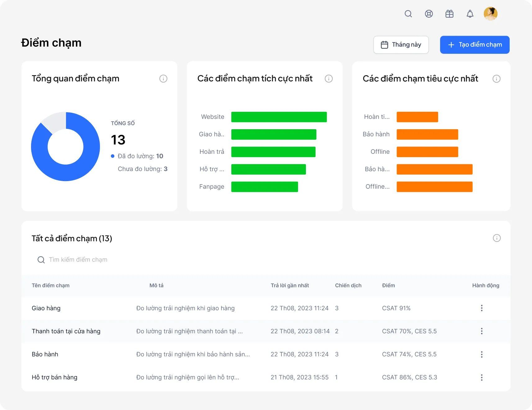Click the user profile avatar
The height and width of the screenshot is (410, 532).
pos(490,14)
